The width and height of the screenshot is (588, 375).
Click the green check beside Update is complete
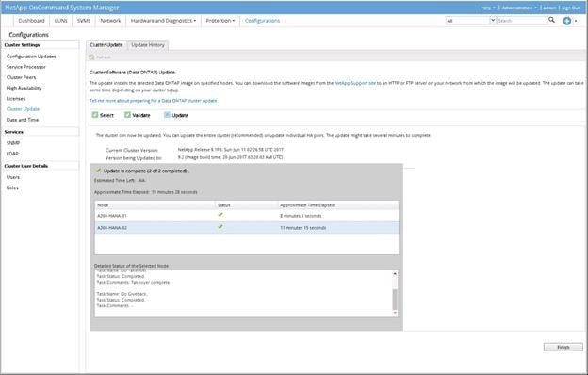point(98,171)
